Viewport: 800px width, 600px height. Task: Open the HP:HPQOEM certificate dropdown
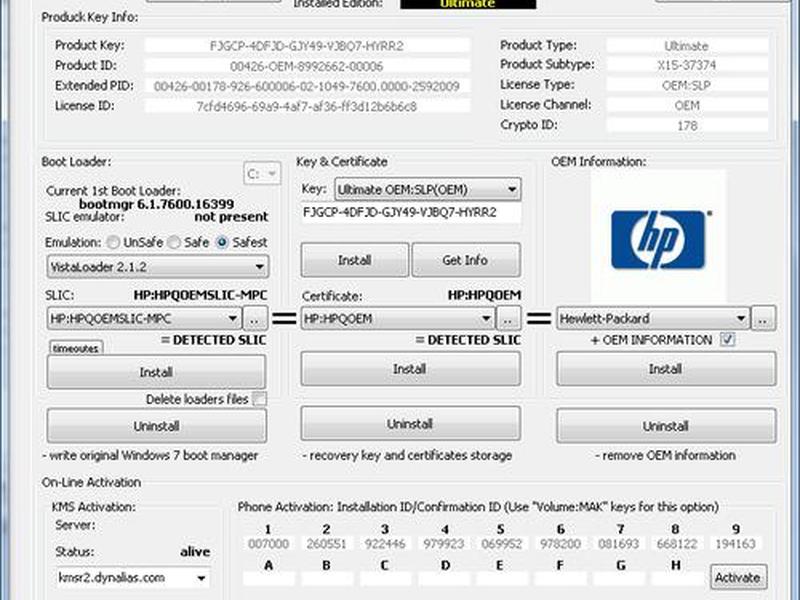(398, 318)
